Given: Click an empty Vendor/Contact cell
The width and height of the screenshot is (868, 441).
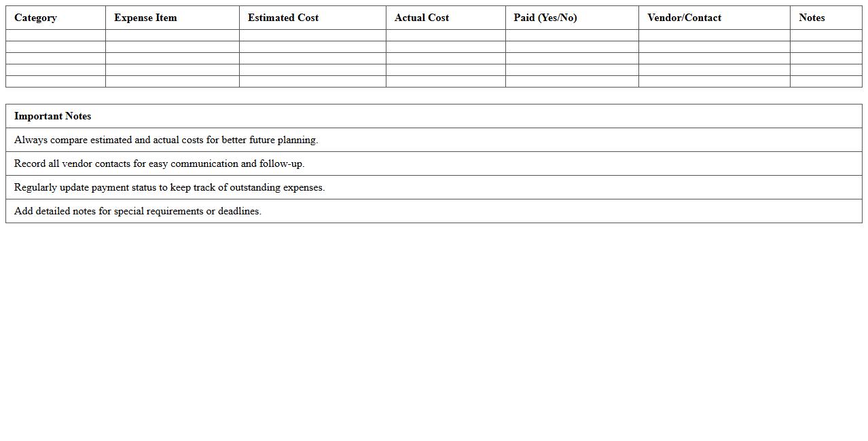Looking at the screenshot, I should click(713, 34).
